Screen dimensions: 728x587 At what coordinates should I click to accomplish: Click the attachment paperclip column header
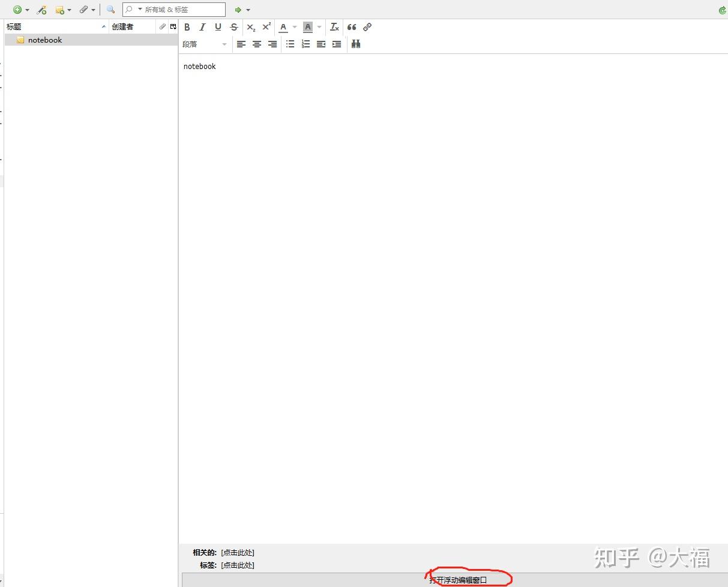pos(162,26)
